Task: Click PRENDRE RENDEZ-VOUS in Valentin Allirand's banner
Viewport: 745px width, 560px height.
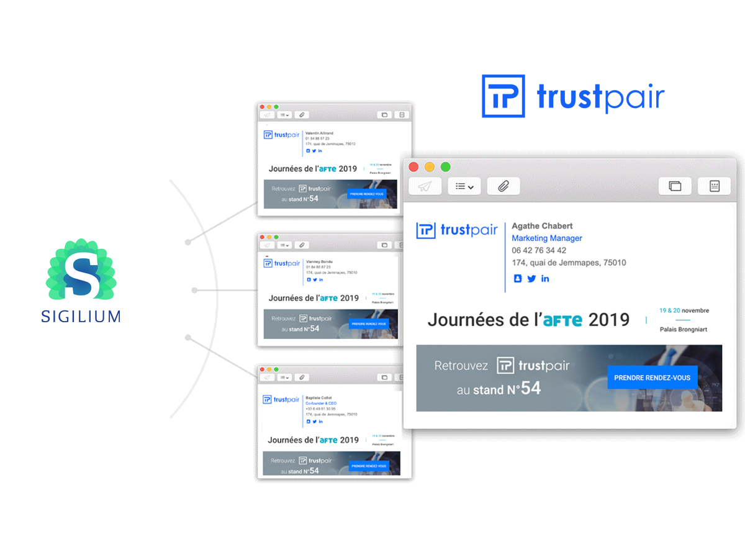Action: tap(367, 194)
